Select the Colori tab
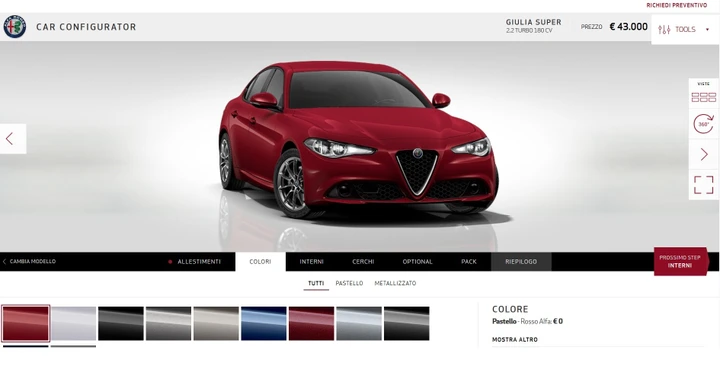 click(x=260, y=262)
